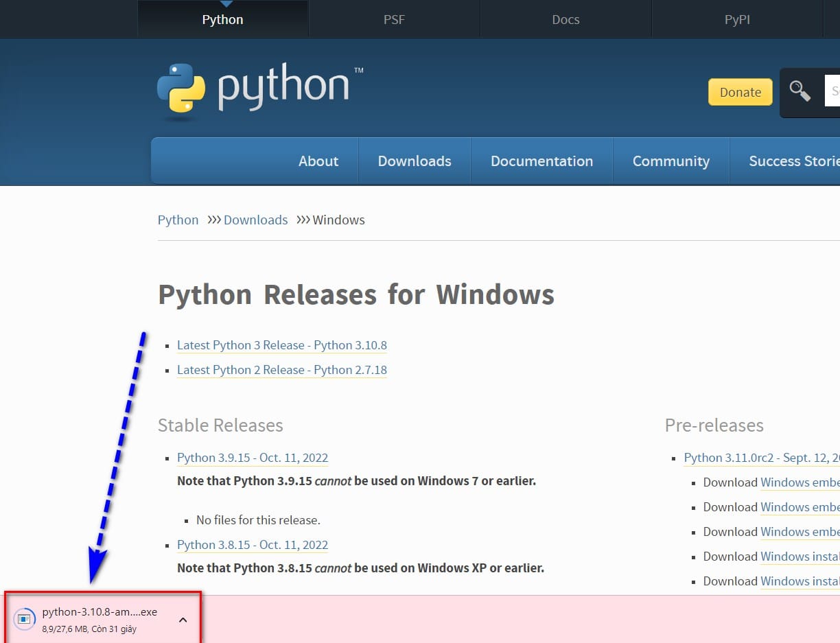Open Latest Python 2 Release - Python 2.7.18
This screenshot has height=643, width=840.
click(x=282, y=370)
